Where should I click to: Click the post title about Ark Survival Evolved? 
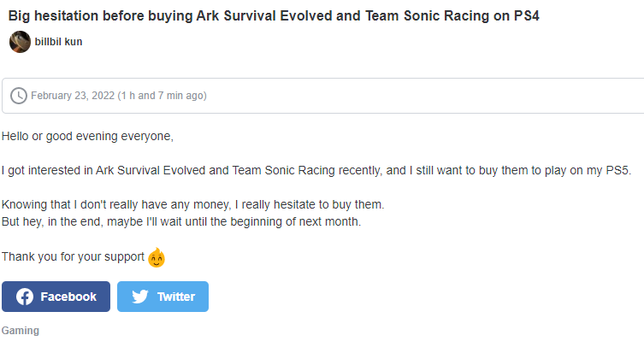(x=274, y=16)
